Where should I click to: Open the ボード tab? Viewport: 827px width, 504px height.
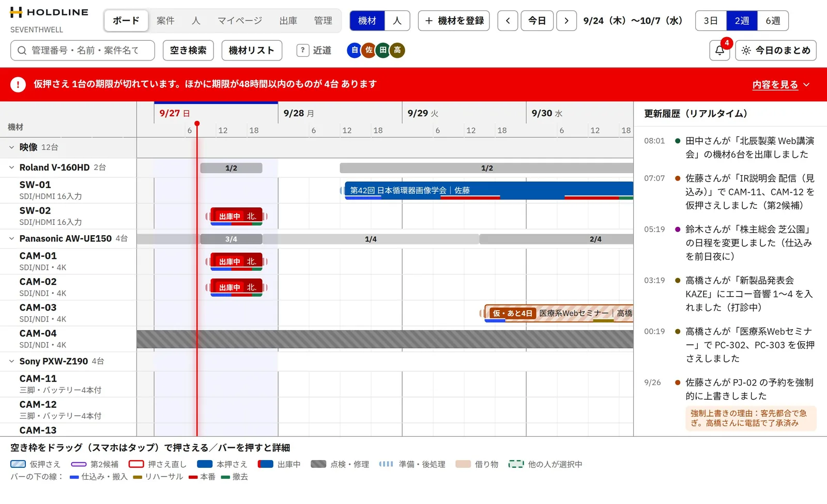point(126,21)
